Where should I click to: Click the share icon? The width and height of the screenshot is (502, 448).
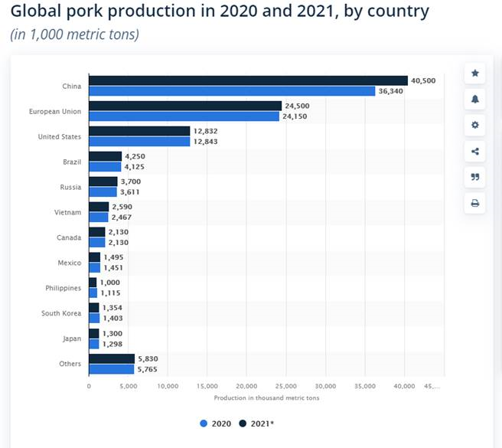[474, 152]
